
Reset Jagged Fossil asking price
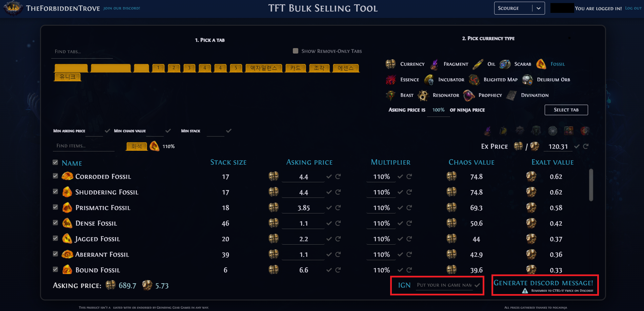click(x=338, y=239)
